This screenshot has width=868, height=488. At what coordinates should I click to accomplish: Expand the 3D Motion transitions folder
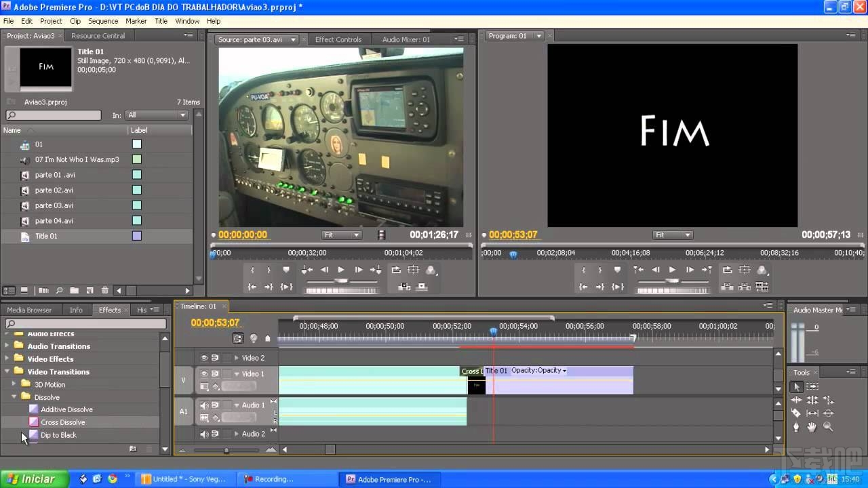tap(15, 384)
